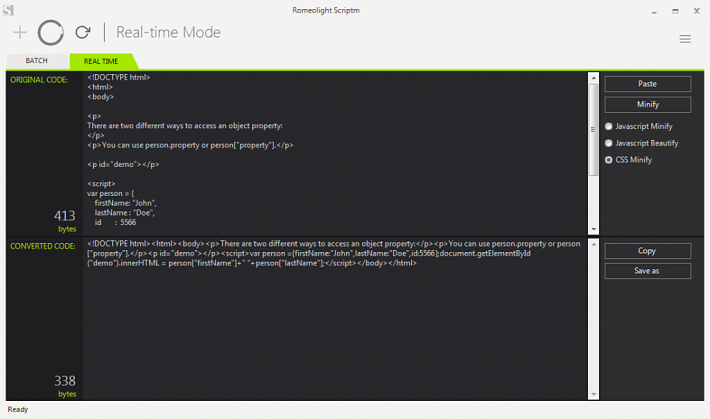Close the Romeolight Scriptm window
The image size is (710, 419).
[x=696, y=11]
